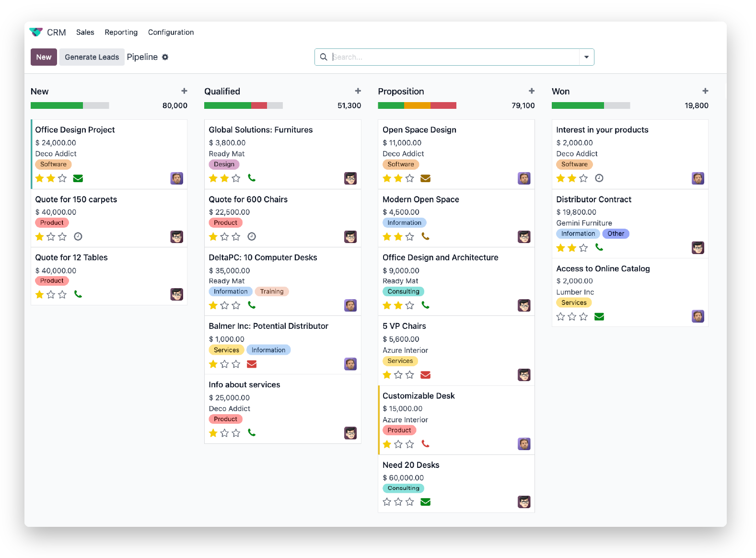This screenshot has width=756, height=558.
Task: Click the plus icon in Won column
Action: [705, 91]
